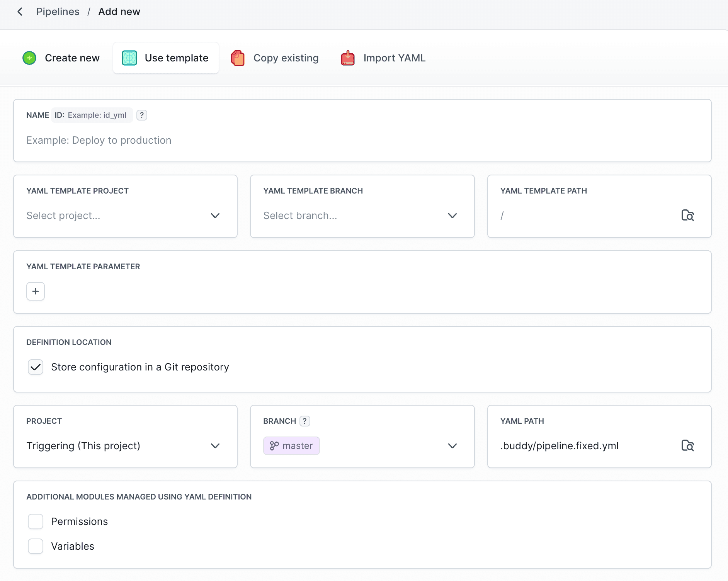Uncheck Store configuration in a Git repository

[x=36, y=367]
